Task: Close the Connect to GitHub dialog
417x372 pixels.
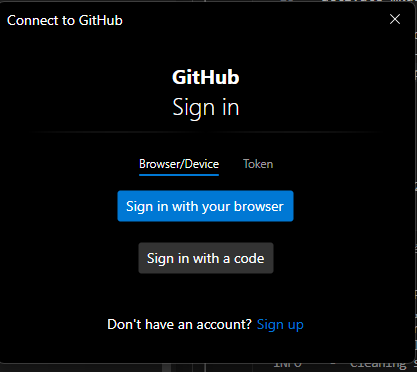Action: pyautogui.click(x=395, y=19)
